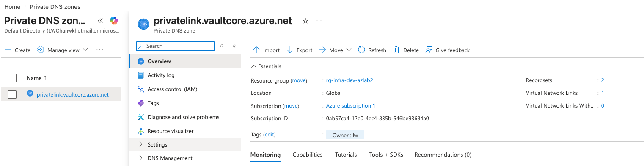Click the Move arrow icon
This screenshot has width=644, height=166.
click(322, 50)
